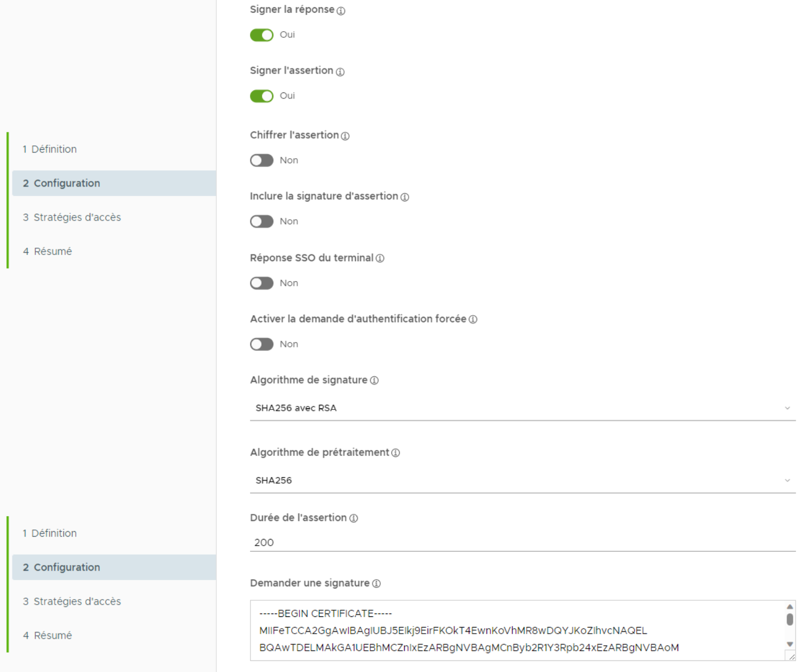Click info icon beside Algorithme de signature

click(374, 381)
